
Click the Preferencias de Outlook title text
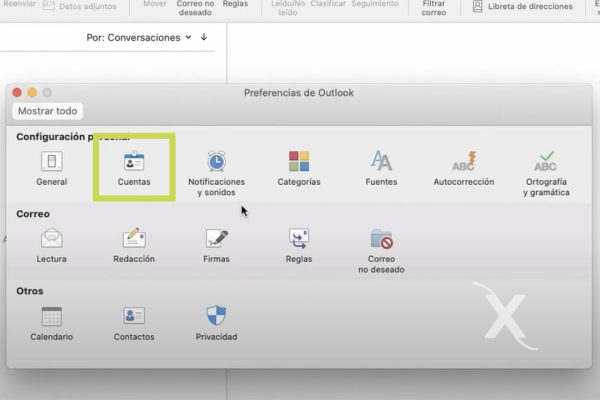pos(299,93)
